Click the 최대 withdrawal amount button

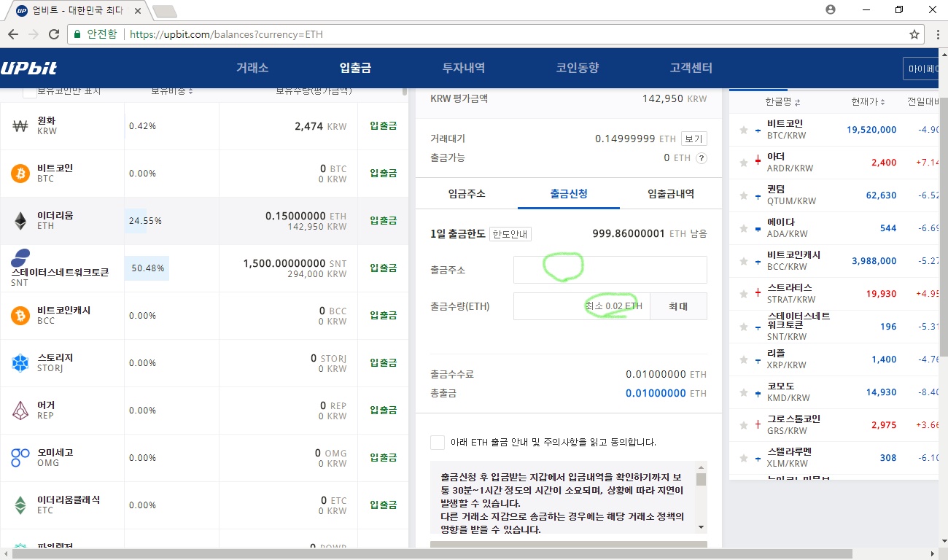pyautogui.click(x=678, y=306)
